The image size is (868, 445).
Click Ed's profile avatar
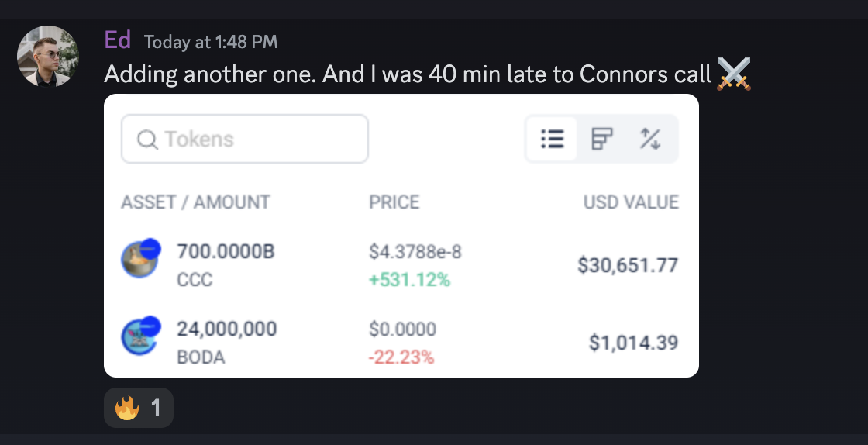[x=48, y=56]
